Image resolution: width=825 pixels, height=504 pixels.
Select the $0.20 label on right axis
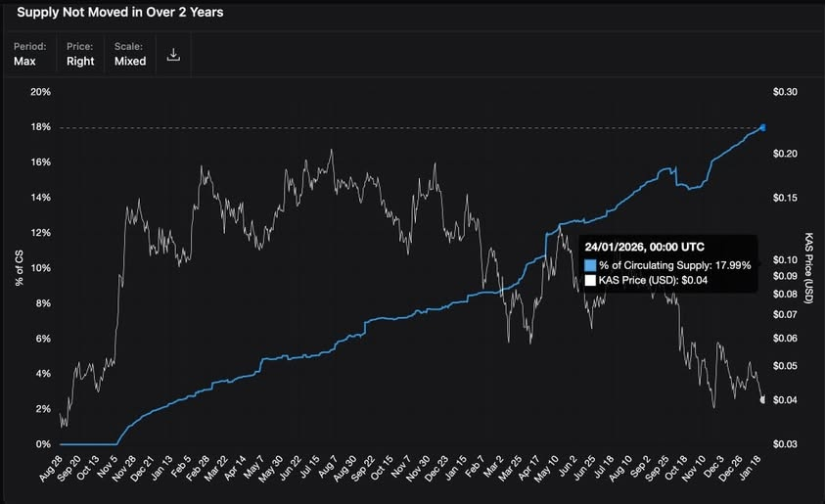[785, 154]
